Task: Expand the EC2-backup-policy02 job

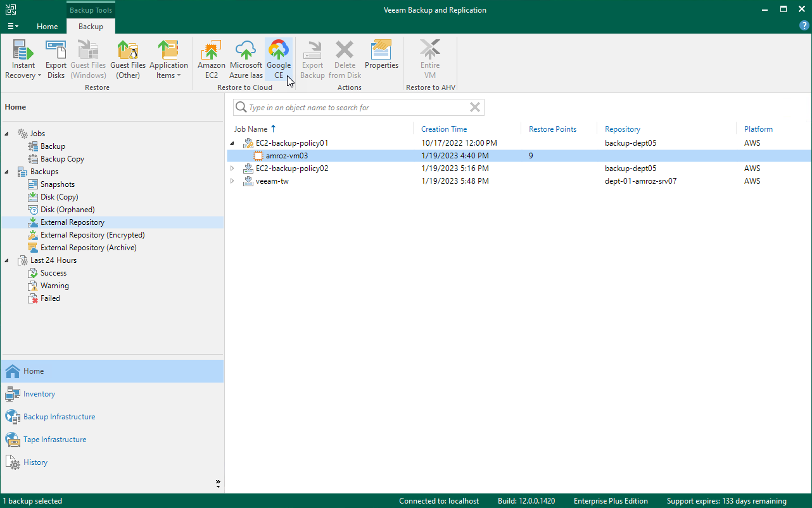Action: (232, 168)
